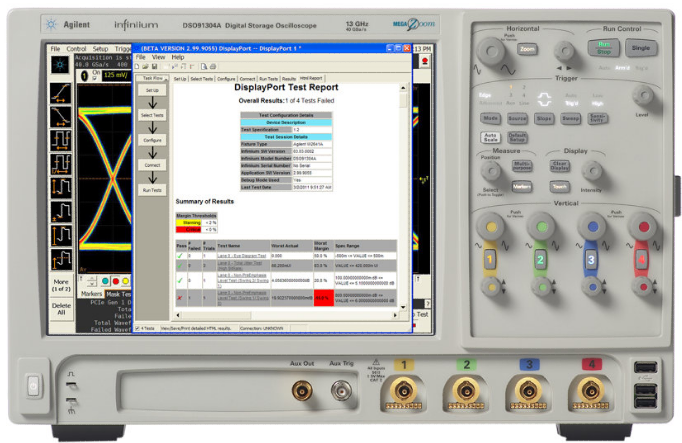Open the oscilloscope Control menu
This screenshot has height=443, width=682.
click(76, 49)
